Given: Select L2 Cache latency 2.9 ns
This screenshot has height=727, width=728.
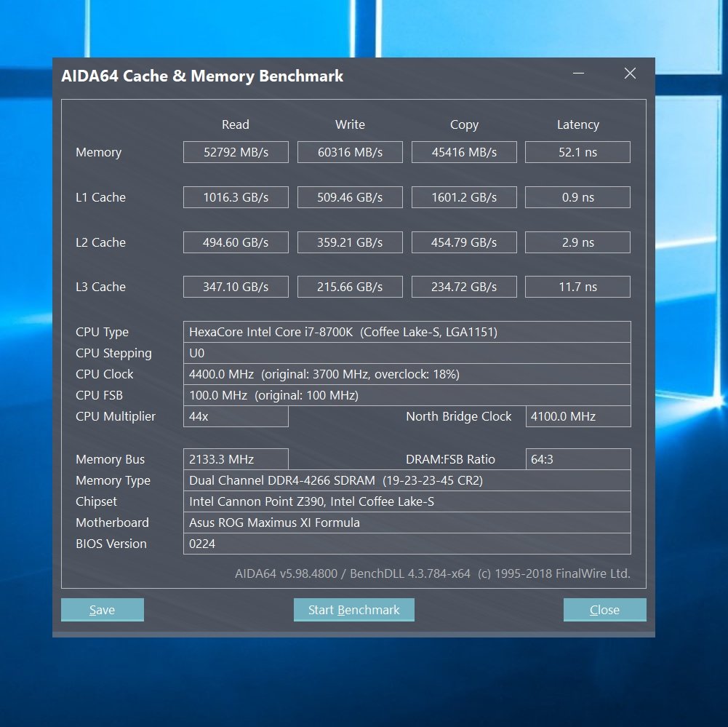Looking at the screenshot, I should 577,242.
